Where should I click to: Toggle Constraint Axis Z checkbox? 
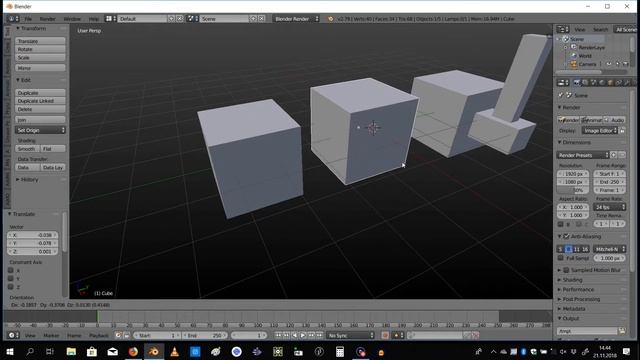[11, 287]
